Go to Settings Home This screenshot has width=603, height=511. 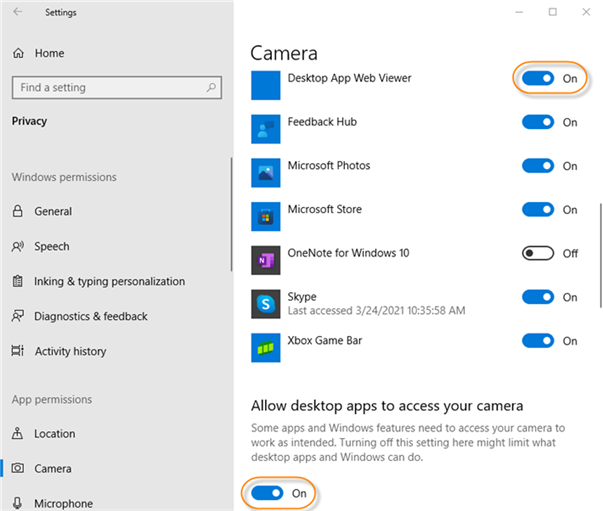[49, 53]
